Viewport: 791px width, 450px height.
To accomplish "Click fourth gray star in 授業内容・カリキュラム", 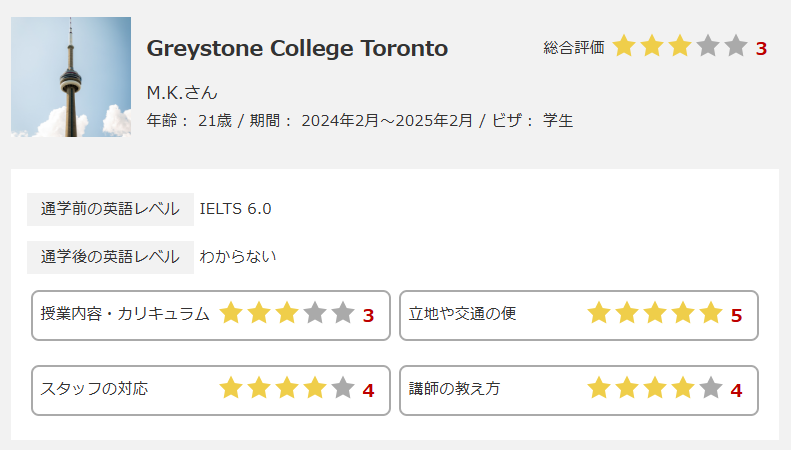I will pos(315,313).
